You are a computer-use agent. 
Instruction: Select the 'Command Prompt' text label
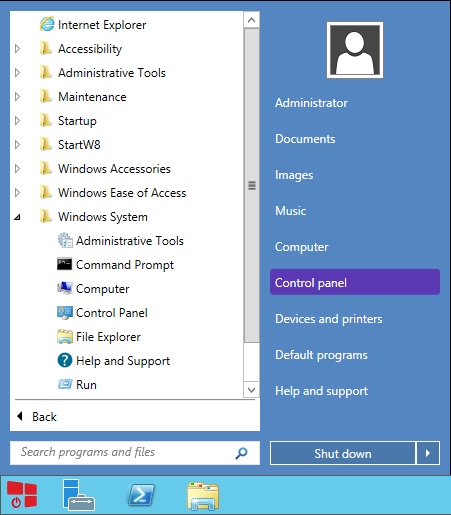[x=125, y=265]
